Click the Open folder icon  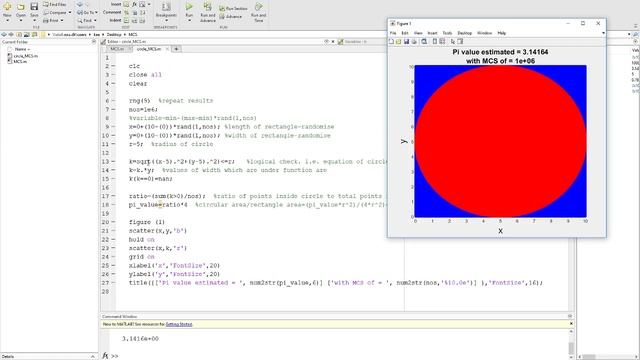pyautogui.click(x=21, y=7)
